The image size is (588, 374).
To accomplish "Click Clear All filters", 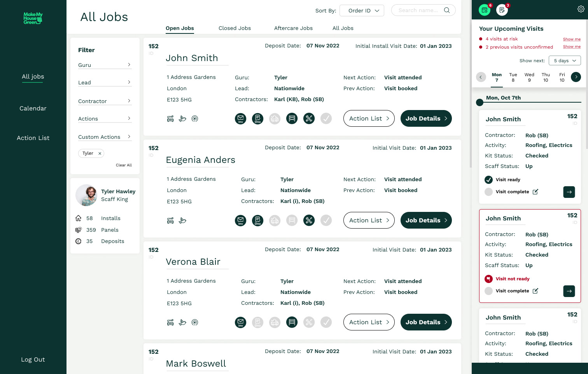I will (124, 165).
